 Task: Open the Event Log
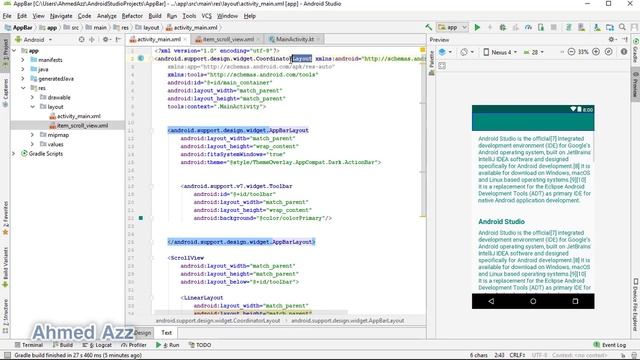(610, 345)
